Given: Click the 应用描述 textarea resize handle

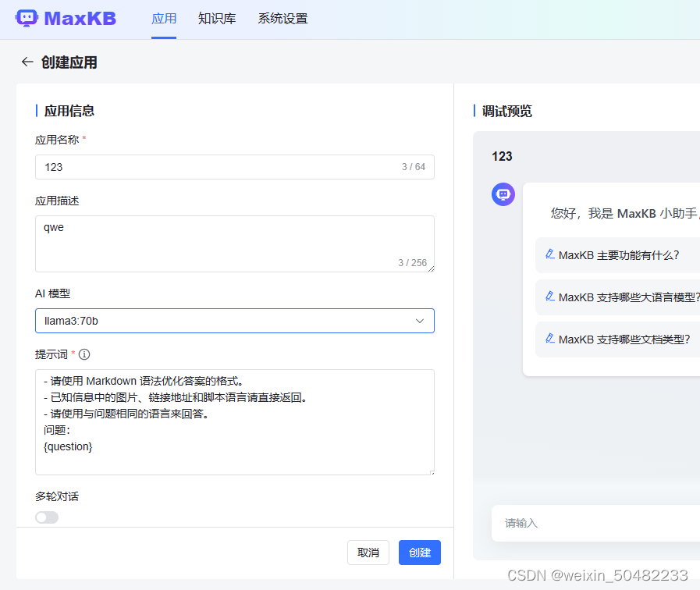Looking at the screenshot, I should tap(432, 268).
